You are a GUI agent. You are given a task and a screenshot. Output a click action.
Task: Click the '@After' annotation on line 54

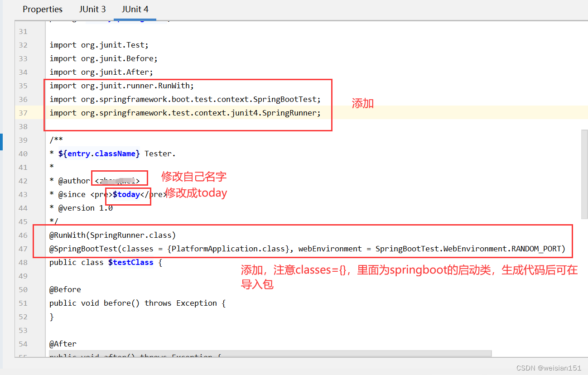coord(63,344)
